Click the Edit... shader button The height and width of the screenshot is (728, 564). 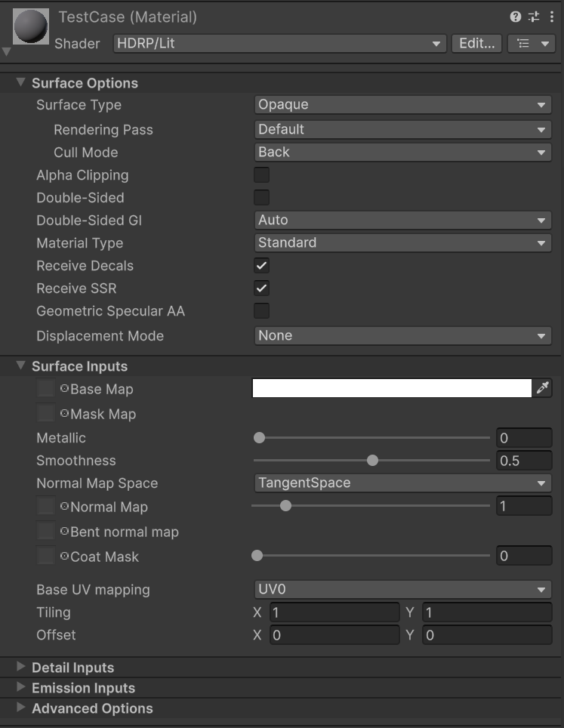pyautogui.click(x=476, y=44)
